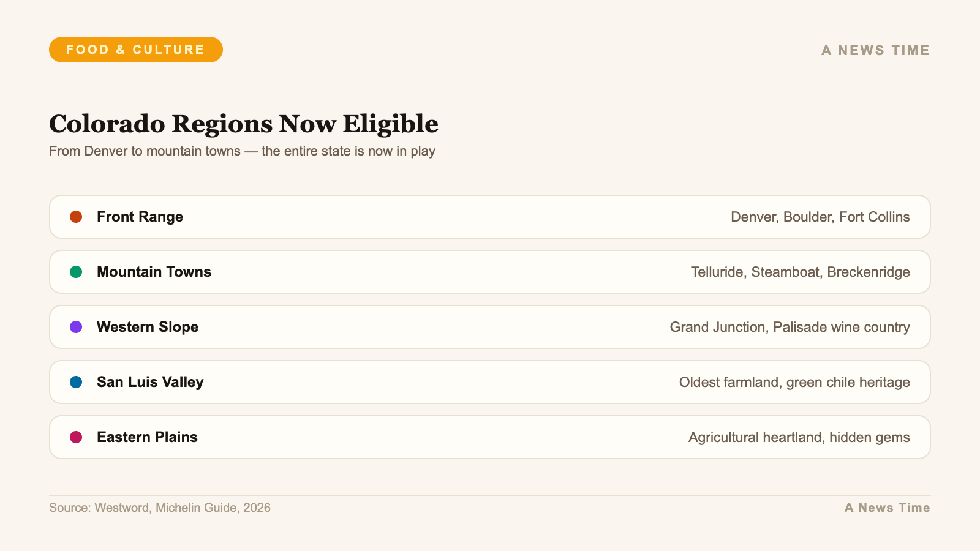Click the Eastern Plains label
The height and width of the screenshot is (551, 980).
click(x=147, y=437)
